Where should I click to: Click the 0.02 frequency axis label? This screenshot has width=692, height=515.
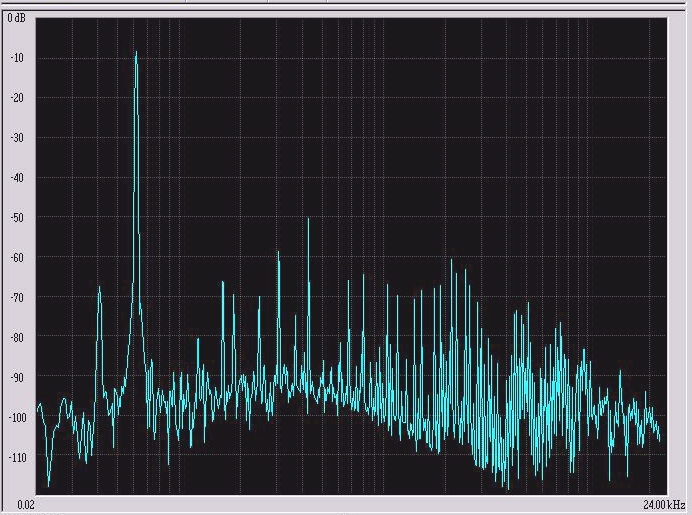[26, 504]
